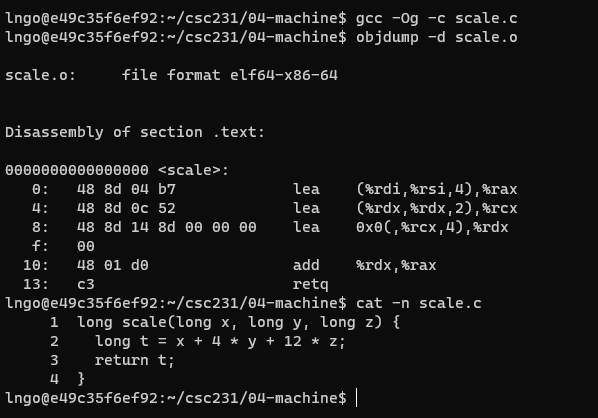
Task: Click the %rdx,%rax operand of add
Action: (x=396, y=265)
